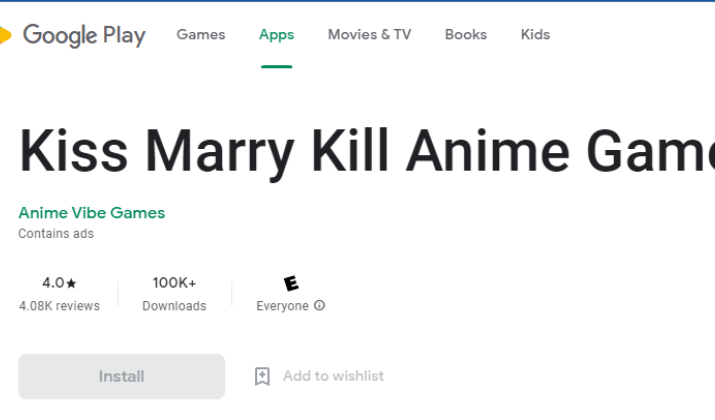Click the Everyone rating text
Viewport: 715px width, 420px height.
coord(282,306)
